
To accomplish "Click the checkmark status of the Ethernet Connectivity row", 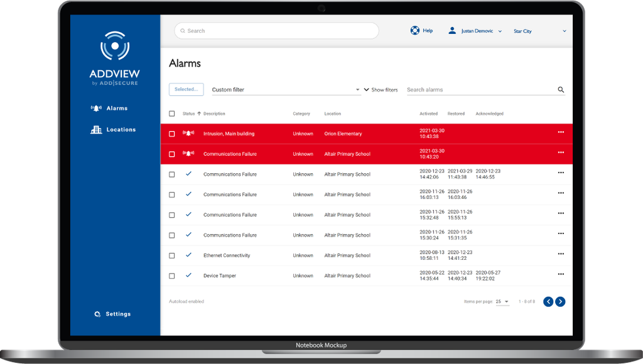I will click(188, 255).
